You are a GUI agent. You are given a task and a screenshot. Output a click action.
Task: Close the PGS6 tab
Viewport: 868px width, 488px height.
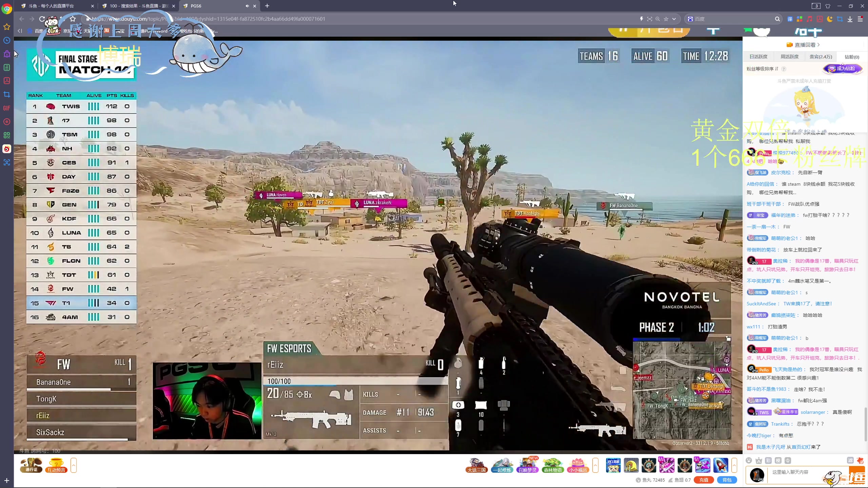255,6
